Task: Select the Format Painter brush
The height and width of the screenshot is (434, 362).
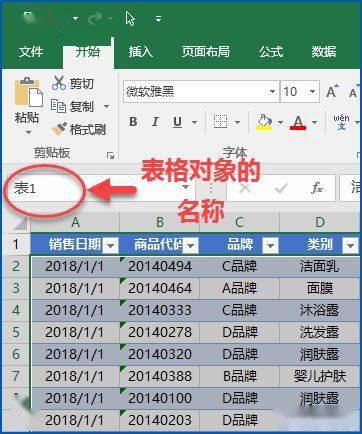Action: pyautogui.click(x=59, y=129)
